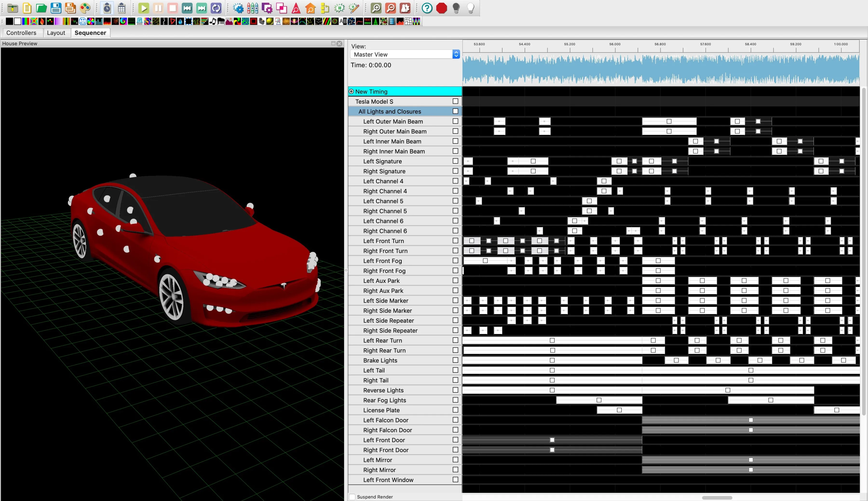Open the help question mark icon
The image size is (868, 501).
pos(427,8)
